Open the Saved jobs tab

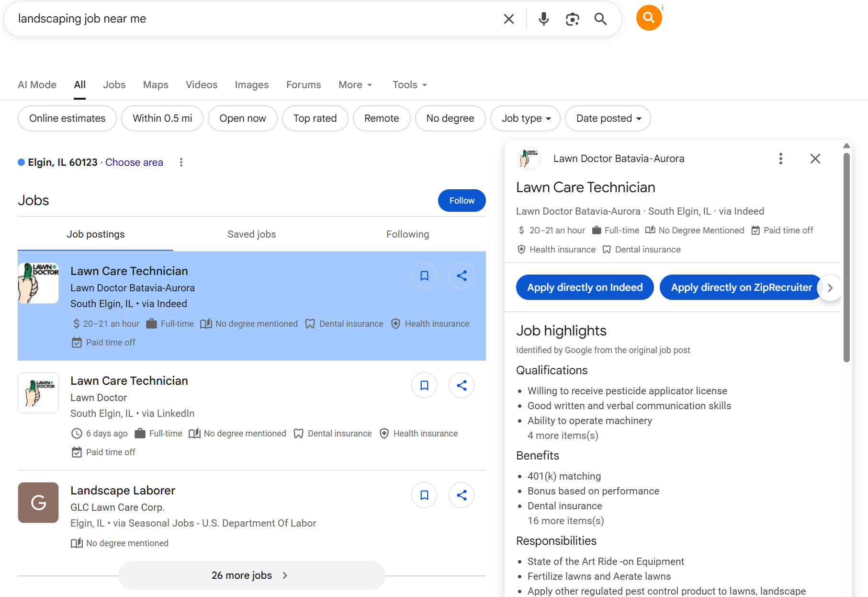coord(252,234)
